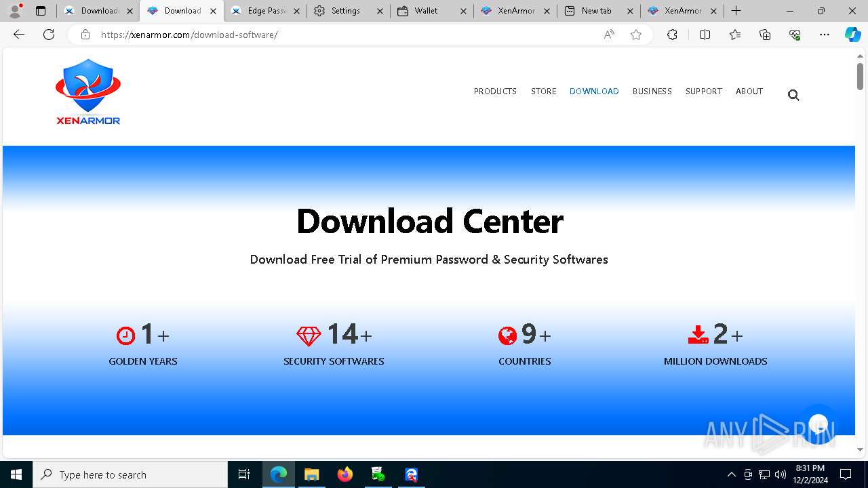Click the site lock info icon

85,35
